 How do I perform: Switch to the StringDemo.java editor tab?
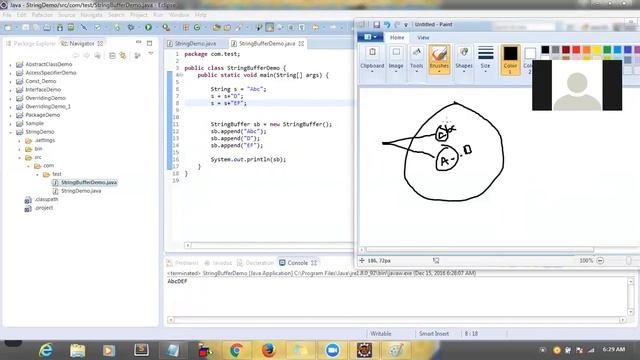[x=192, y=43]
